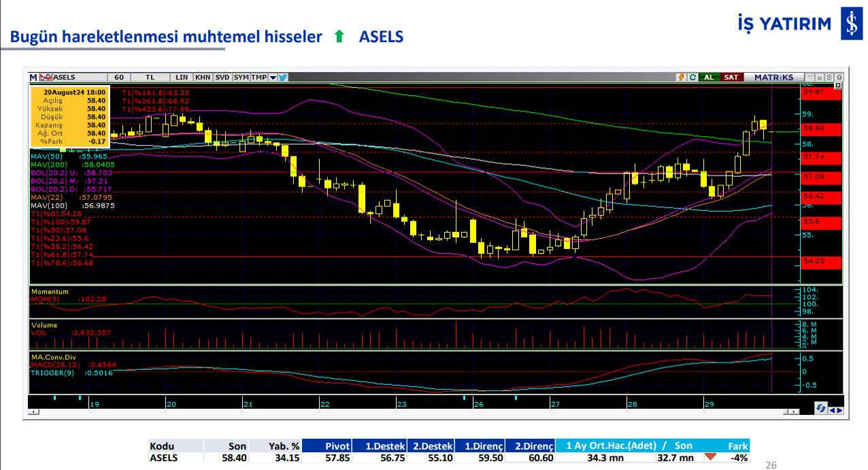Open the 60 period selector

(119, 78)
